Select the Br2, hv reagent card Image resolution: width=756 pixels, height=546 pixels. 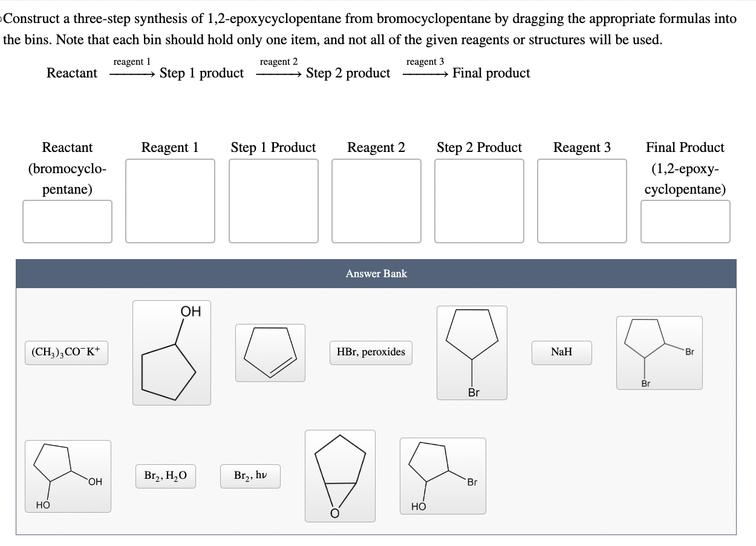[250, 476]
